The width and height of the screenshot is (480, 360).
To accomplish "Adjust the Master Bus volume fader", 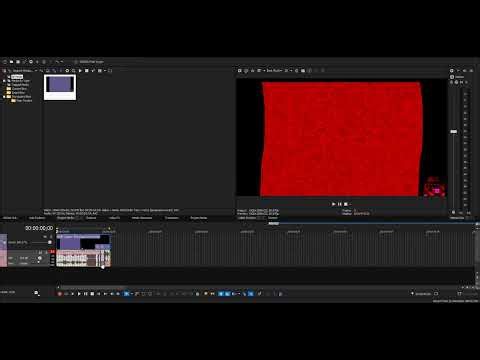I will point(454,132).
